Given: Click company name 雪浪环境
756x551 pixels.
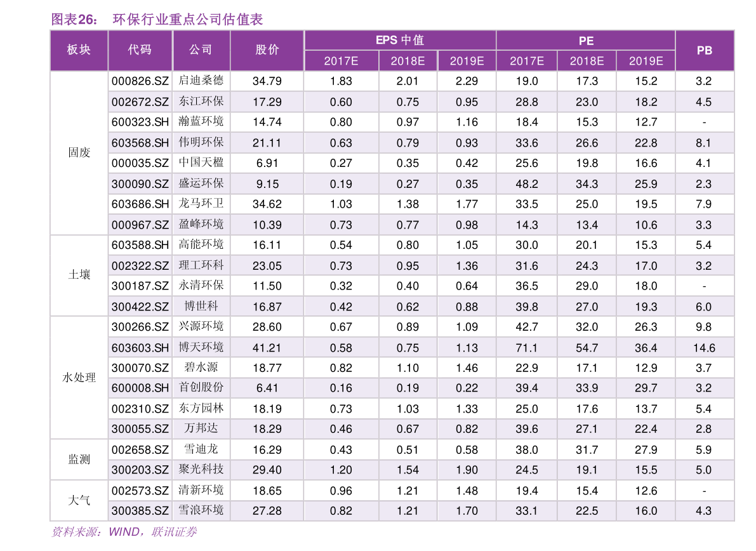Looking at the screenshot, I should [x=201, y=510].
